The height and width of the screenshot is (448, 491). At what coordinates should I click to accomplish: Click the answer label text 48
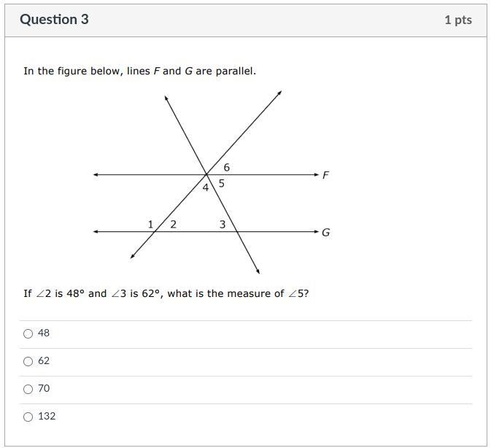click(x=44, y=333)
